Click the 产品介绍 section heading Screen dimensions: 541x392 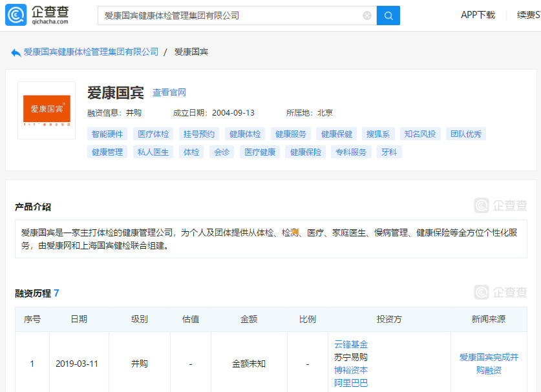(33, 207)
